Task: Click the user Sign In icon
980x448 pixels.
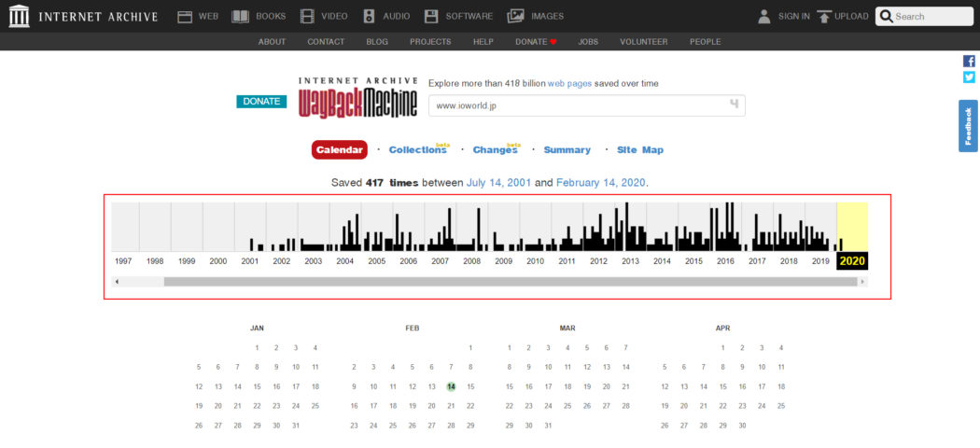Action: pyautogui.click(x=763, y=17)
